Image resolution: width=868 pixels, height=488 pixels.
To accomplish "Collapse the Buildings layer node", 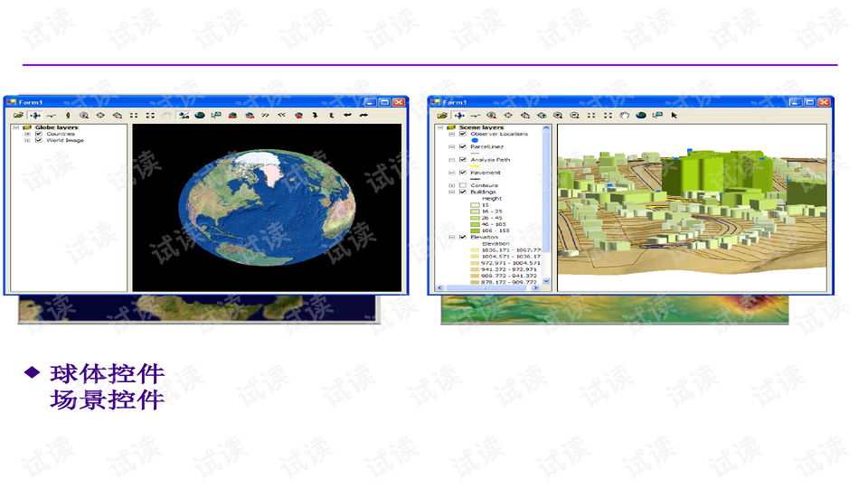I will [x=452, y=192].
